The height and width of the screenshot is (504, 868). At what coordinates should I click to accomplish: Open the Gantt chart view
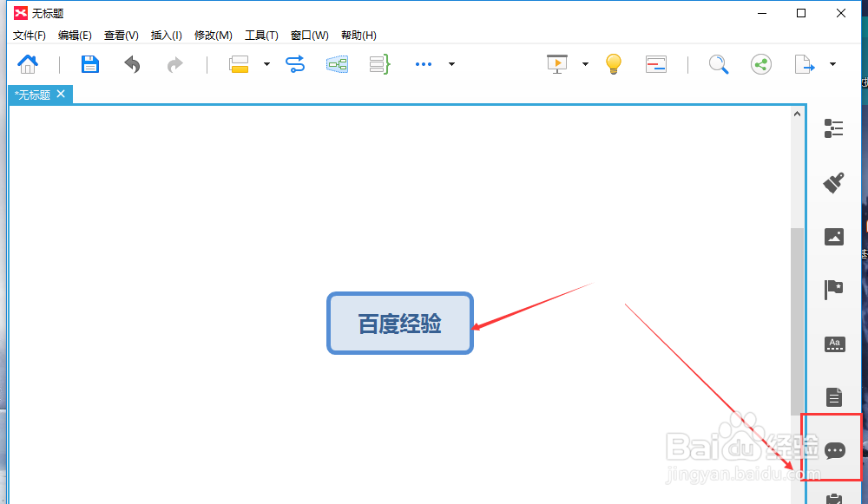coord(656,64)
